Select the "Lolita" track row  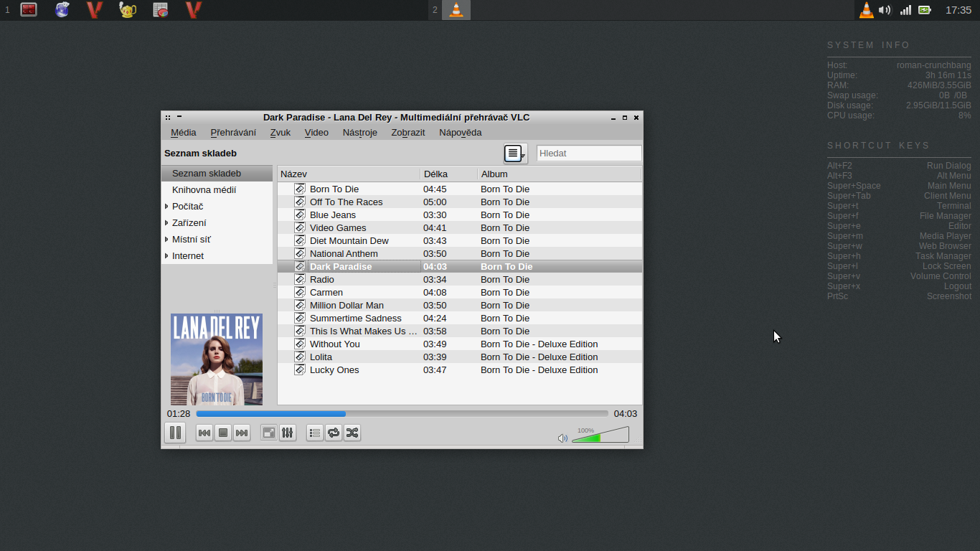(460, 357)
